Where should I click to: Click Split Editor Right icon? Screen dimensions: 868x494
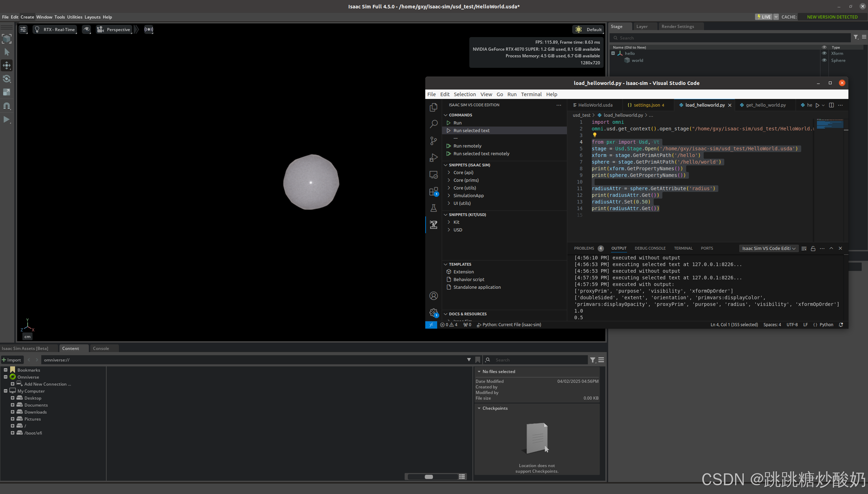pyautogui.click(x=831, y=105)
